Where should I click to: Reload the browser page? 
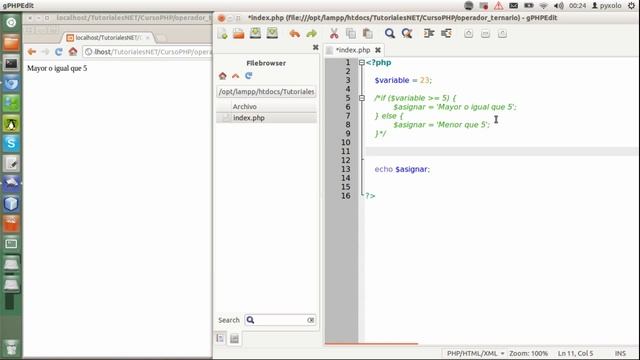pos(59,51)
